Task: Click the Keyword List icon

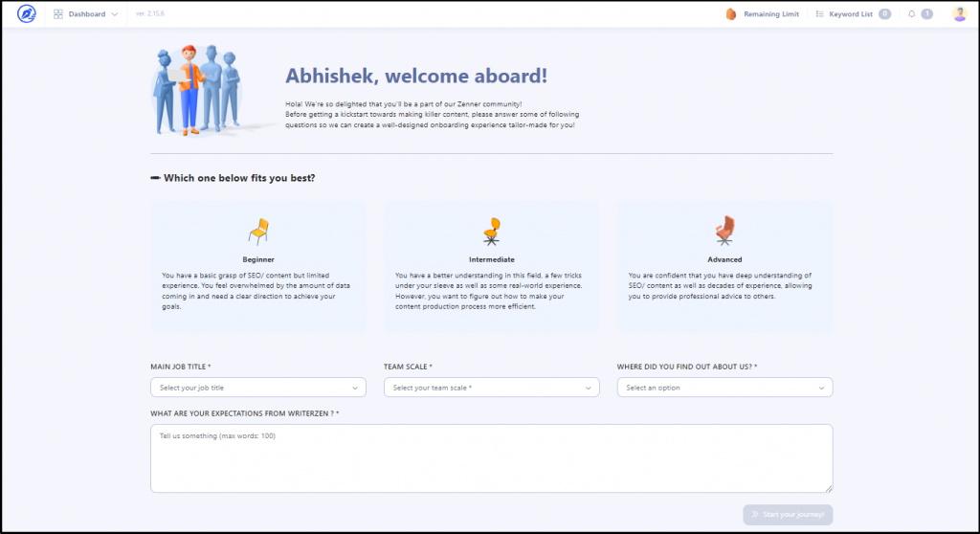Action: 820,13
